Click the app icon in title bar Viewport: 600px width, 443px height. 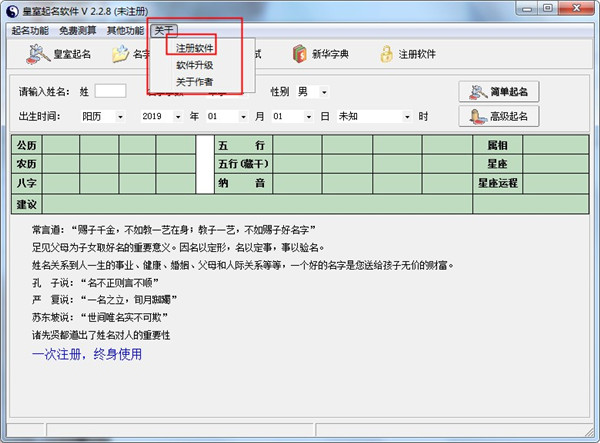(x=11, y=11)
